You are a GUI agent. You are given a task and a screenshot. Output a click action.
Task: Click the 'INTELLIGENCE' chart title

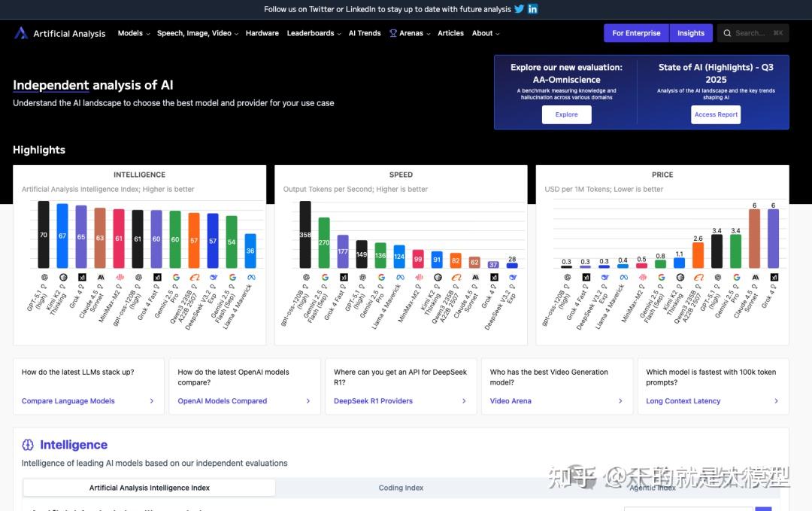point(139,175)
